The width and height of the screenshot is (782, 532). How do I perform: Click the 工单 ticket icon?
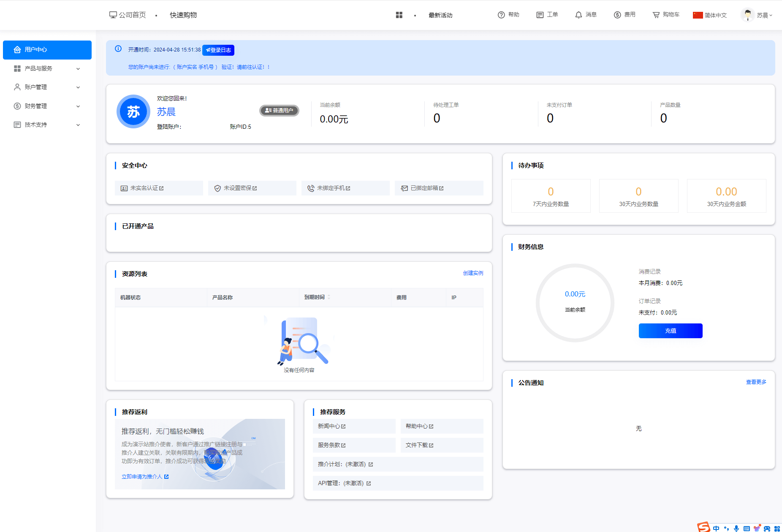coord(540,15)
